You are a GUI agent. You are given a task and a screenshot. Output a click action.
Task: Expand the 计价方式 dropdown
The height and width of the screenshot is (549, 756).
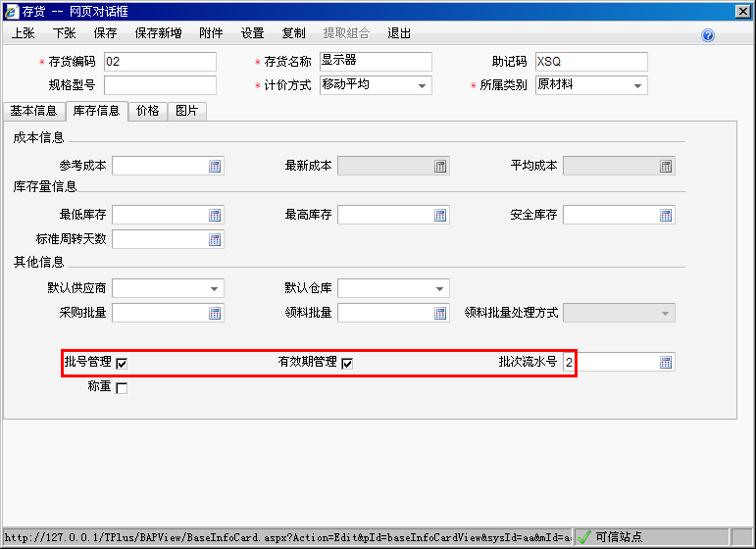(x=422, y=86)
